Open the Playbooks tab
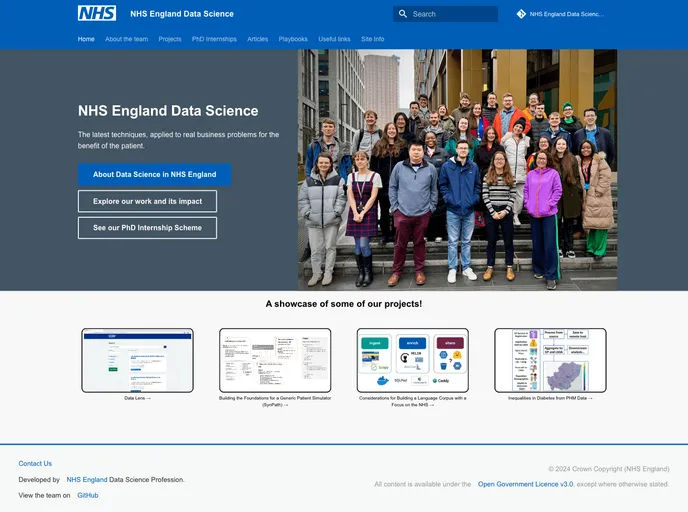Screen dimensions: 688x512 pyautogui.click(x=293, y=39)
